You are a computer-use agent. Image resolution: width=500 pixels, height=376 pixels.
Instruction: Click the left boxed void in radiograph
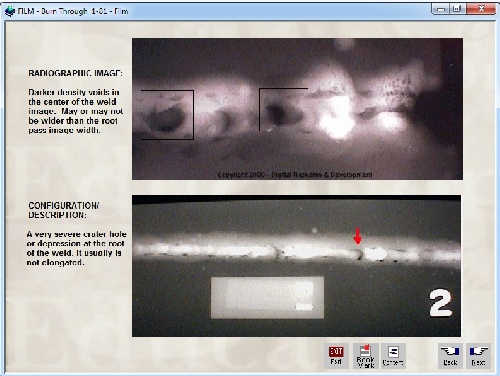[x=167, y=115]
